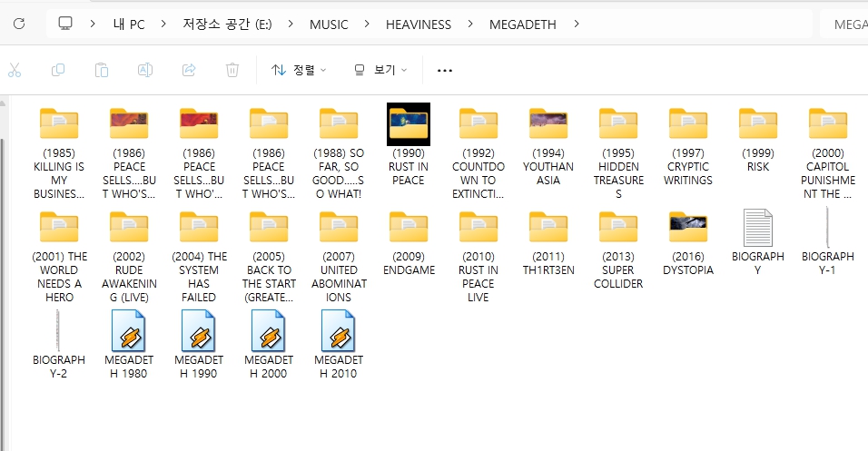Click the computer monitor icon in breadcrumb
The height and width of the screenshot is (451, 868).
click(x=65, y=24)
